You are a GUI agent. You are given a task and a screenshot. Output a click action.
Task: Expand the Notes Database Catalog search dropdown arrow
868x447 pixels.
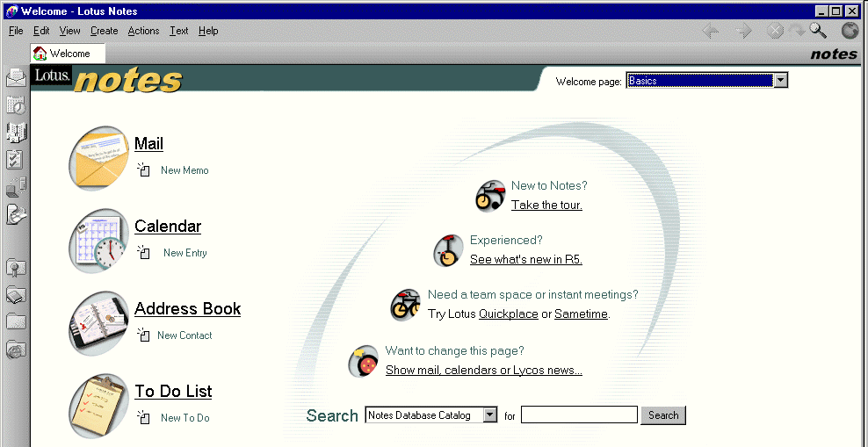(490, 415)
